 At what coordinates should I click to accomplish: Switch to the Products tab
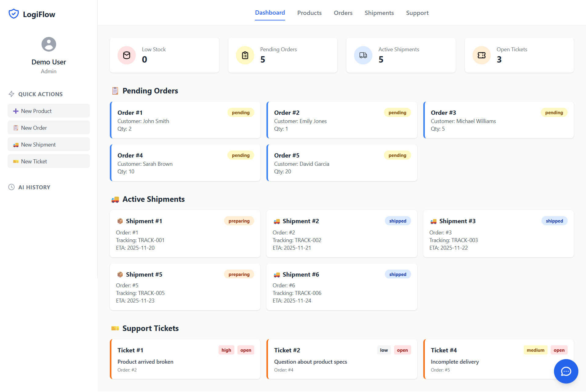309,13
